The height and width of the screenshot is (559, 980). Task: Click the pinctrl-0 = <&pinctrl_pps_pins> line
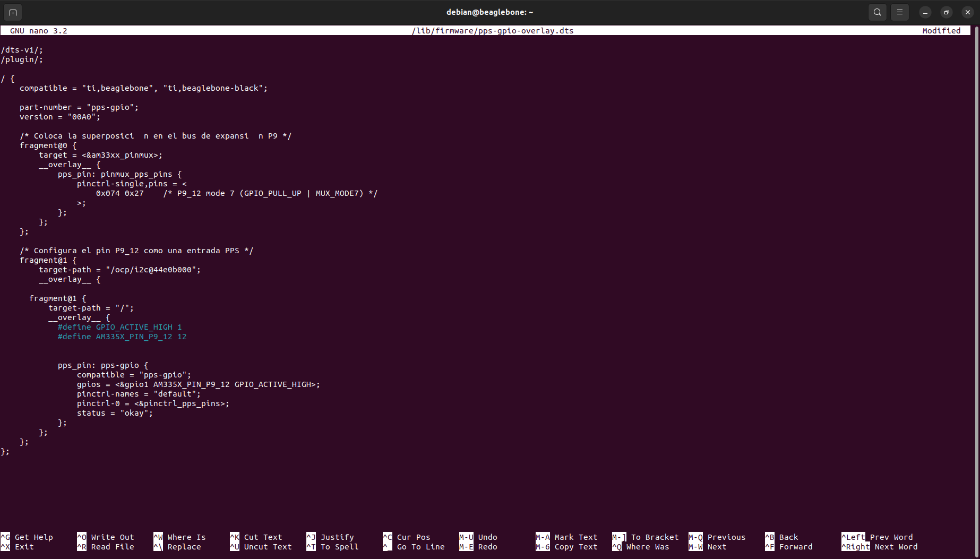[x=153, y=403]
